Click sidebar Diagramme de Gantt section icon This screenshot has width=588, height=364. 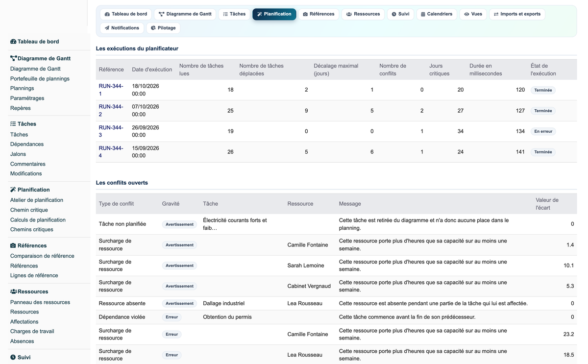(x=13, y=58)
